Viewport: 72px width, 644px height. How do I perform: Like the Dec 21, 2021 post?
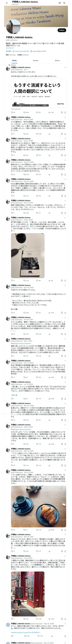(37, 213)
